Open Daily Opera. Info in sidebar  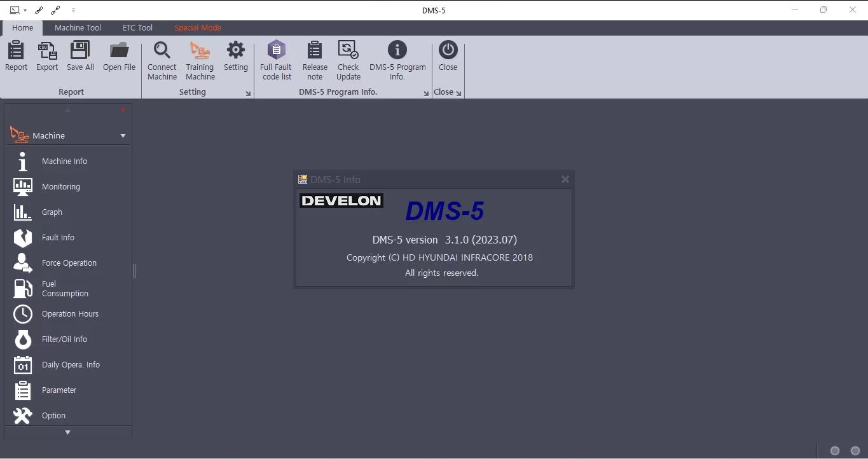point(68,365)
